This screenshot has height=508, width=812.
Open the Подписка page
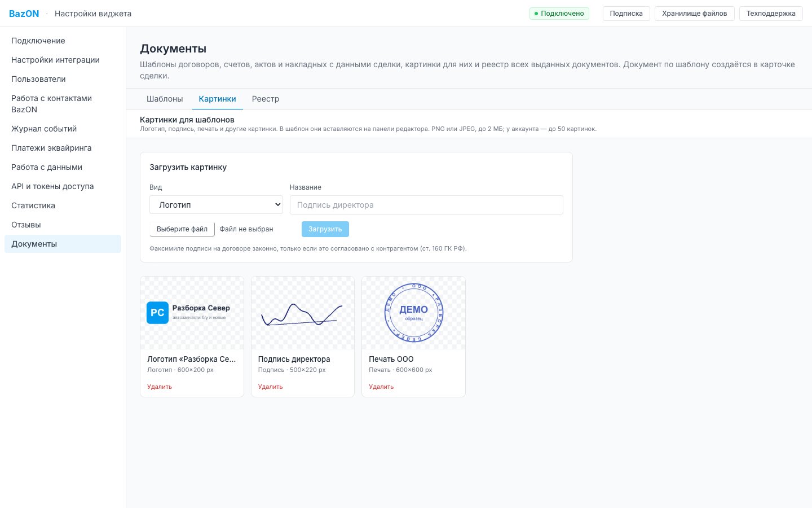[x=626, y=14]
